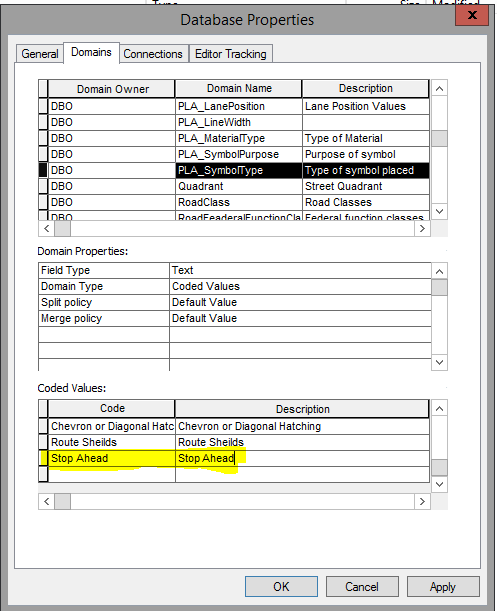Click the Domain Owner column header
Viewport: 497px width, 611px height.
[112, 89]
